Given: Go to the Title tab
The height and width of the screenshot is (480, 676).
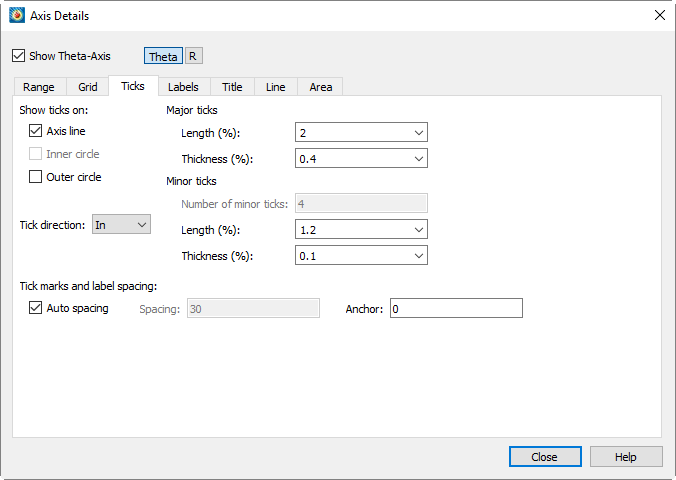Looking at the screenshot, I should coord(232,87).
